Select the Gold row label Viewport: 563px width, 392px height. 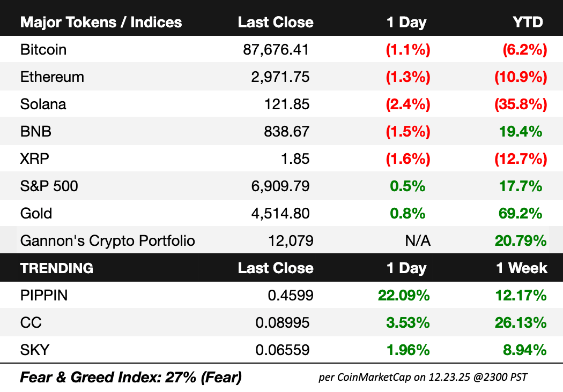point(36,213)
